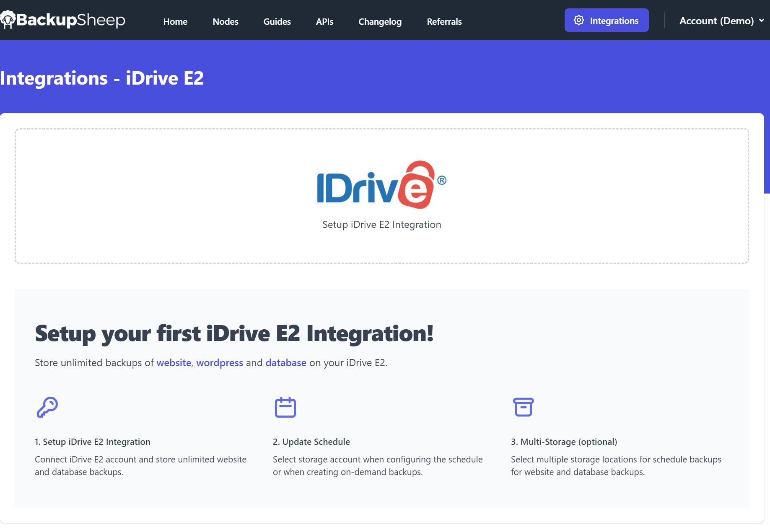Click the iDrive logo image

[382, 185]
